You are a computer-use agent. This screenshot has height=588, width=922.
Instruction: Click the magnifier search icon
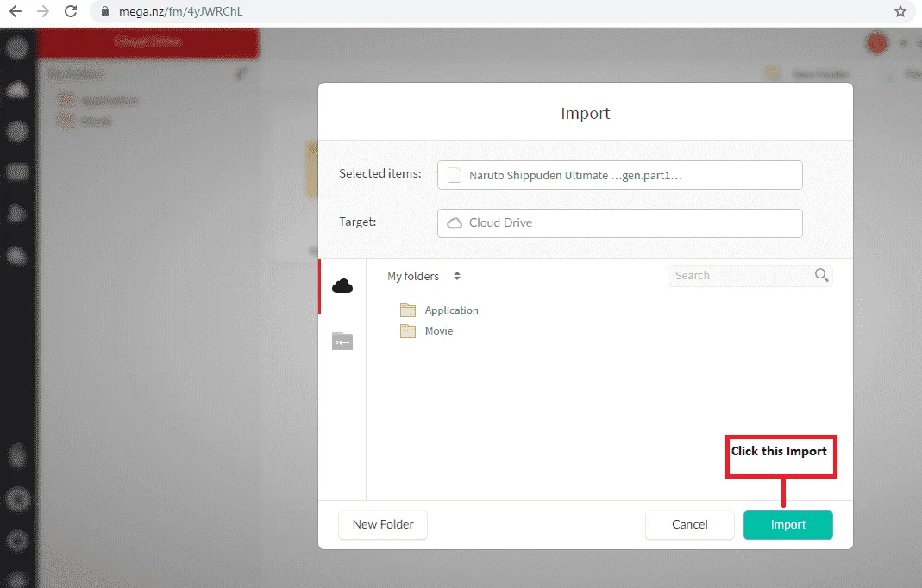click(x=821, y=274)
